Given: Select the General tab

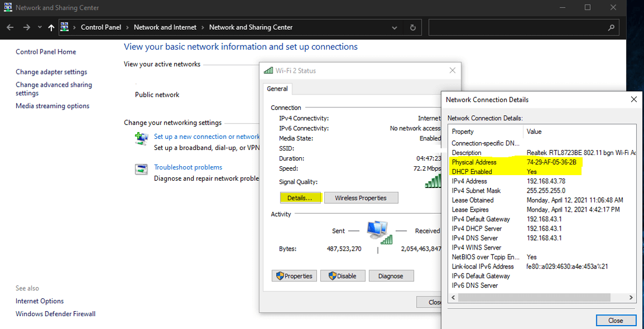Looking at the screenshot, I should tap(277, 89).
